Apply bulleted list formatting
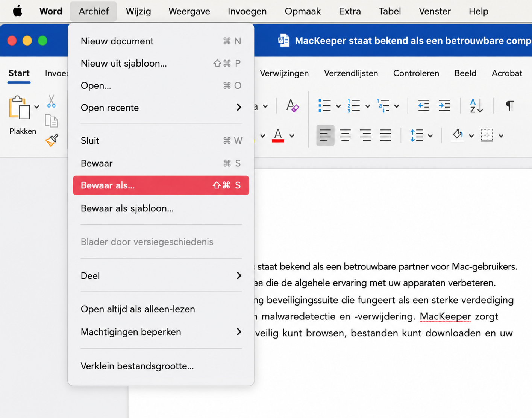 pos(324,106)
